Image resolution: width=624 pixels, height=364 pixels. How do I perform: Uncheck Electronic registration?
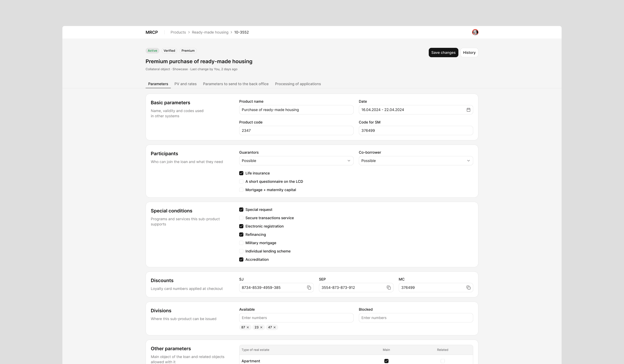coord(241,226)
